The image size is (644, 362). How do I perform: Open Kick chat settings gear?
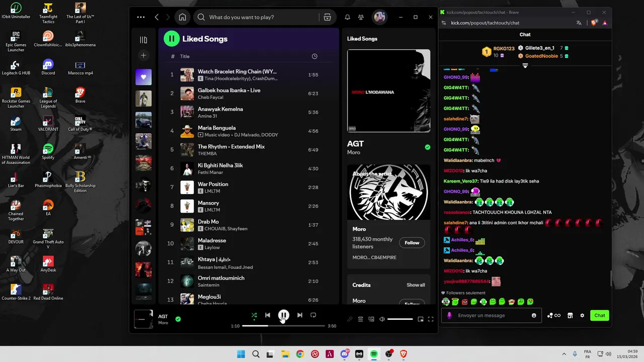582,316
